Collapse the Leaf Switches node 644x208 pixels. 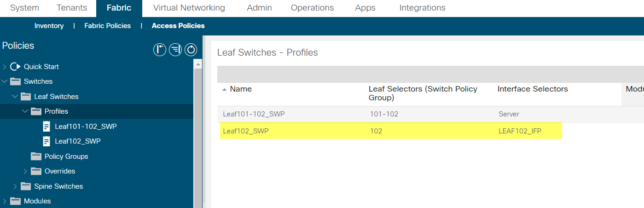point(15,97)
